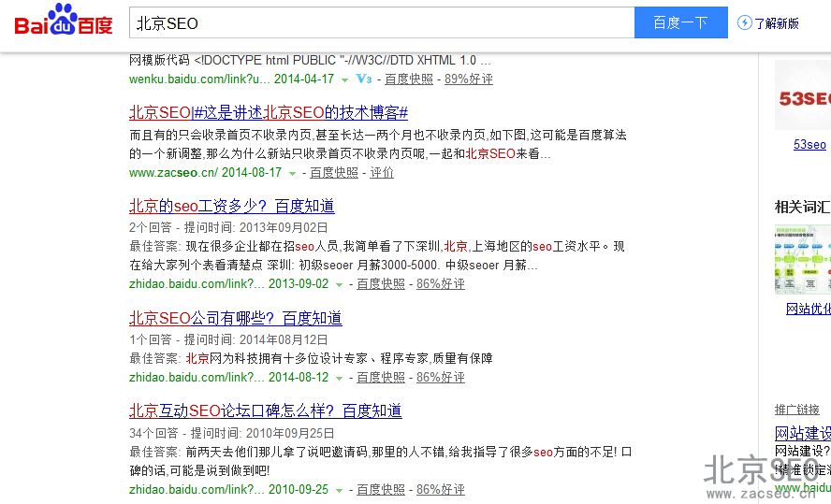Open 北京SEO公司有哪些 result
Image resolution: width=831 pixels, height=504 pixels.
[235, 318]
